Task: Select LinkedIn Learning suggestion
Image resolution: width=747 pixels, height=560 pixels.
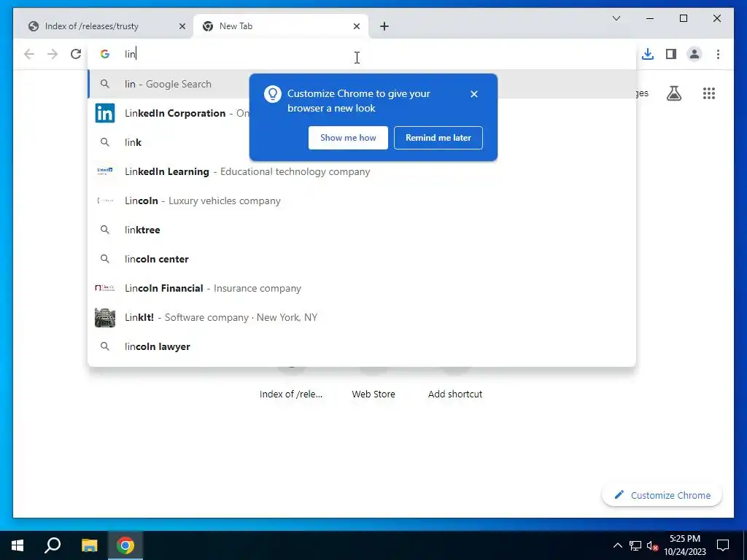Action: 362,171
